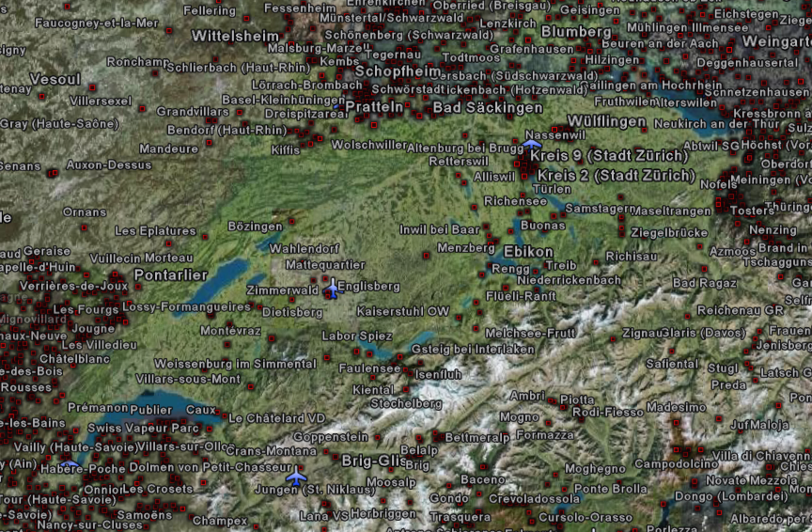Click the Brig-Glis place label
This screenshot has height=532, width=812.
click(374, 461)
